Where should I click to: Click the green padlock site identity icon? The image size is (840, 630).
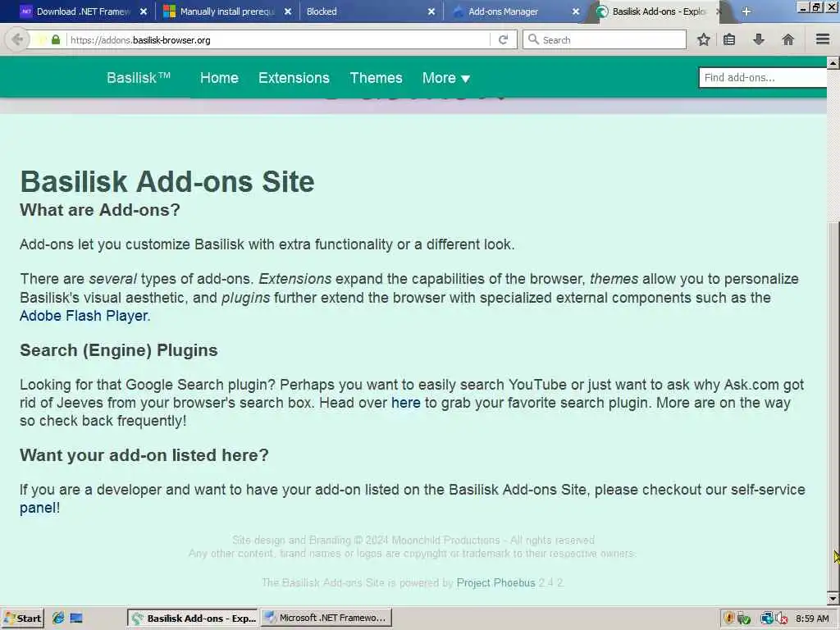[x=56, y=40]
